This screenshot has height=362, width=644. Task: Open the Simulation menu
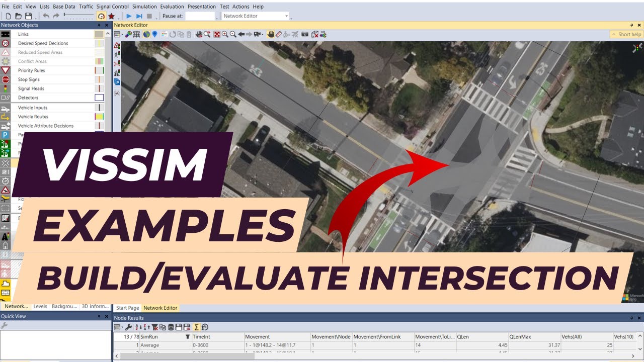click(x=144, y=7)
